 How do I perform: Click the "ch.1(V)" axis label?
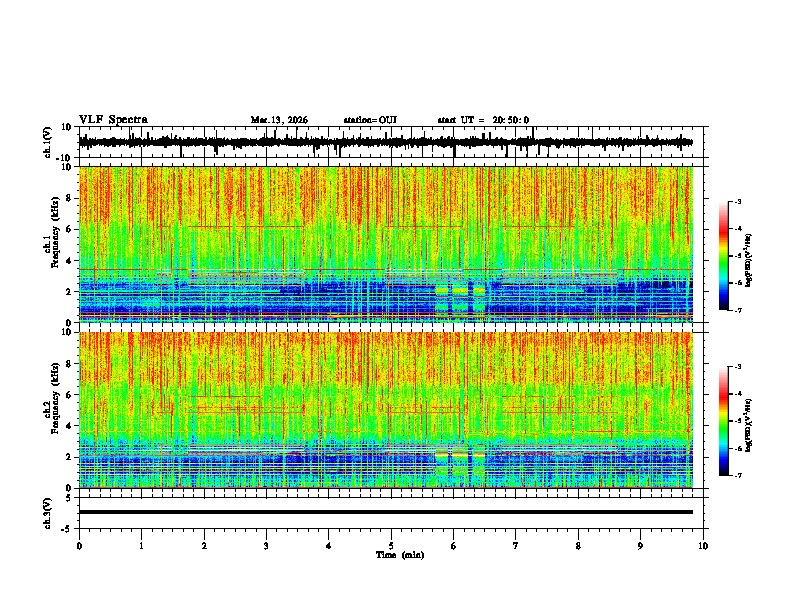click(48, 142)
